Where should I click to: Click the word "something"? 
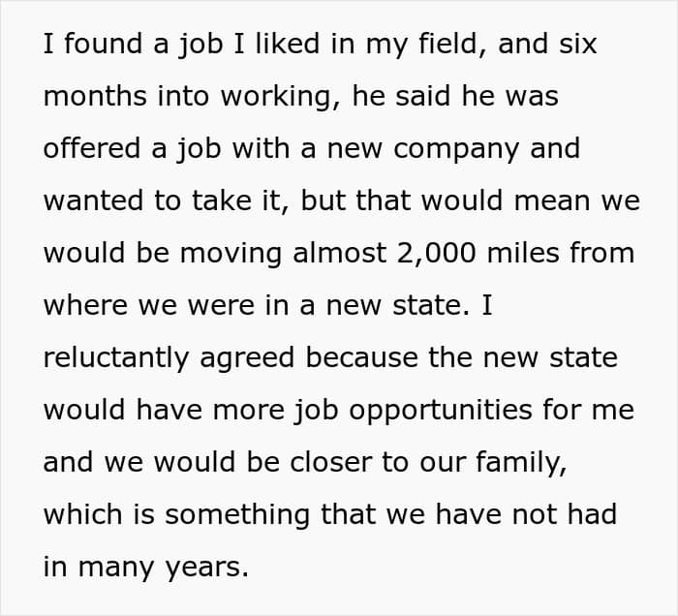click(x=232, y=514)
